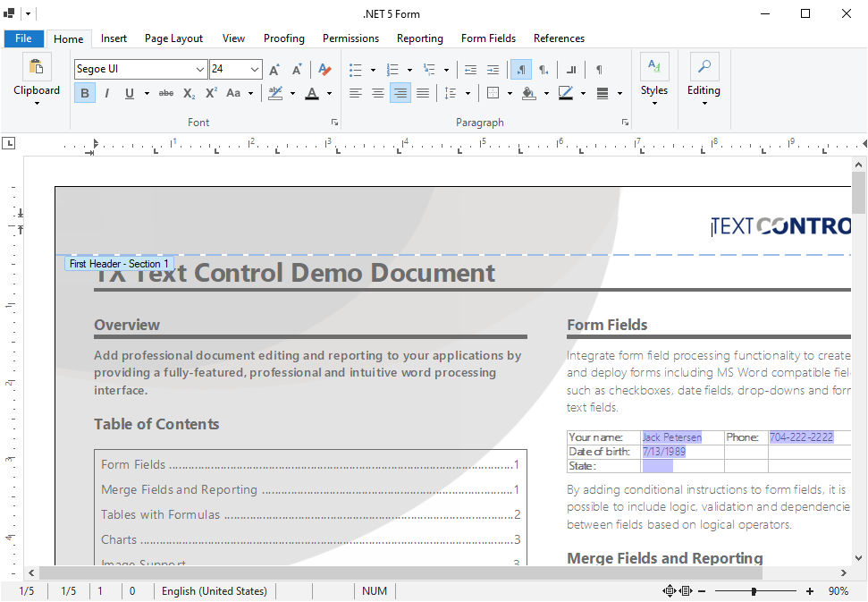Open the English (United States) language setting
868x602 pixels.
215,591
